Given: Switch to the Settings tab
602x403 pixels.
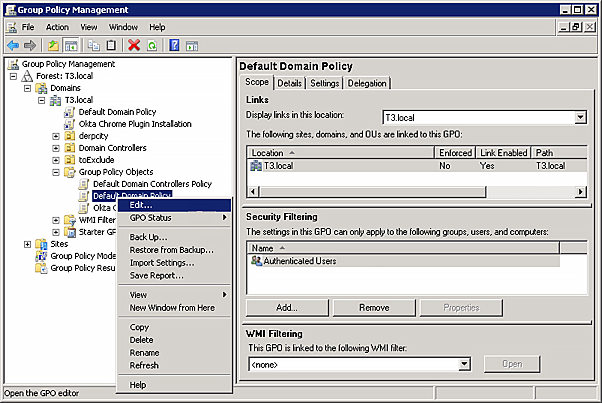Looking at the screenshot, I should [x=324, y=83].
